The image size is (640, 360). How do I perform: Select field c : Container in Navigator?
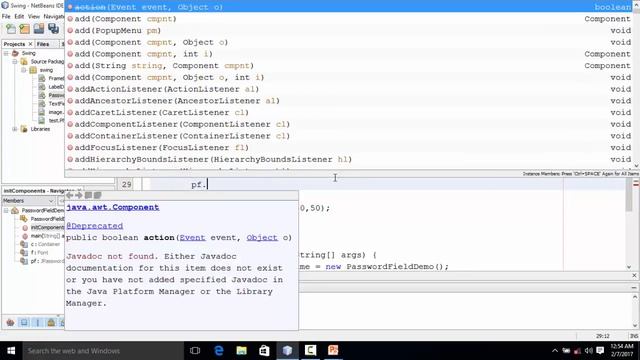point(45,244)
